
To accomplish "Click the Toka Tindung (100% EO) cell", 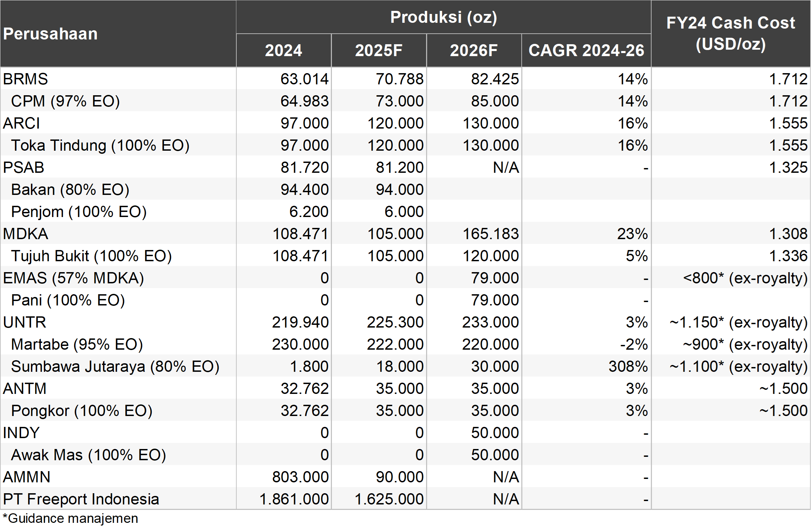I will point(100,145).
